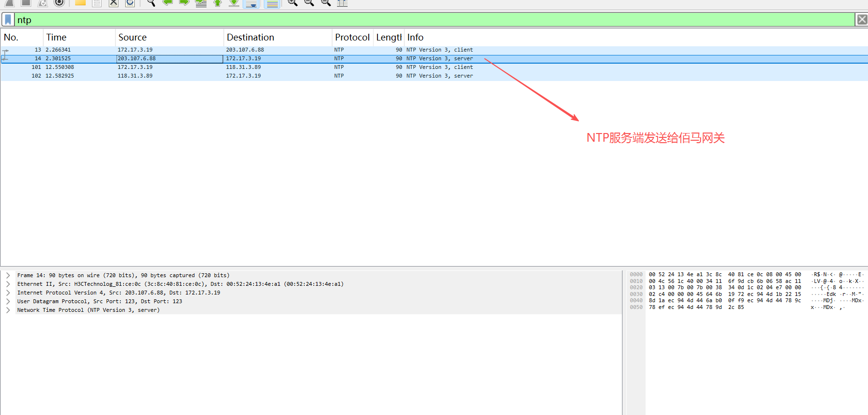Expand the Frame 14 details row
The width and height of the screenshot is (868, 415).
[x=8, y=276]
